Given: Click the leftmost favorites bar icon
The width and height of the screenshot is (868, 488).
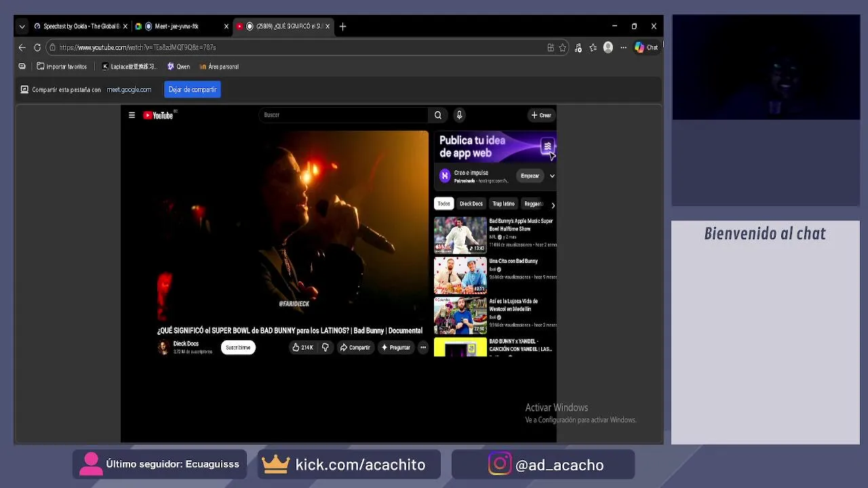Looking at the screenshot, I should (22, 66).
